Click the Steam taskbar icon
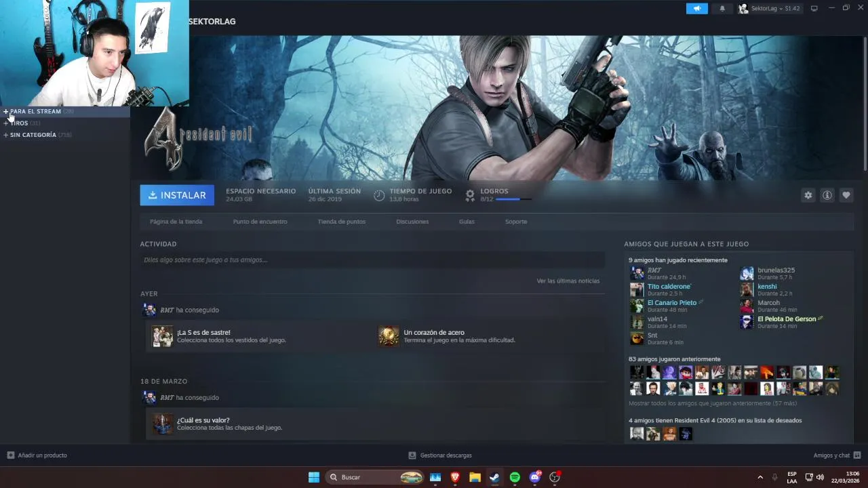Screen dimensions: 868x488 tap(494, 477)
